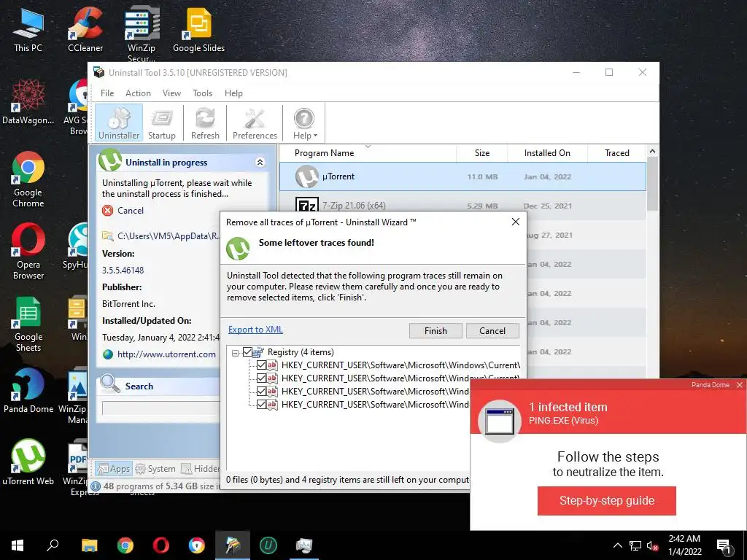Cancel the uTorrent uninstall in sidebar
747x560 pixels.
point(123,211)
